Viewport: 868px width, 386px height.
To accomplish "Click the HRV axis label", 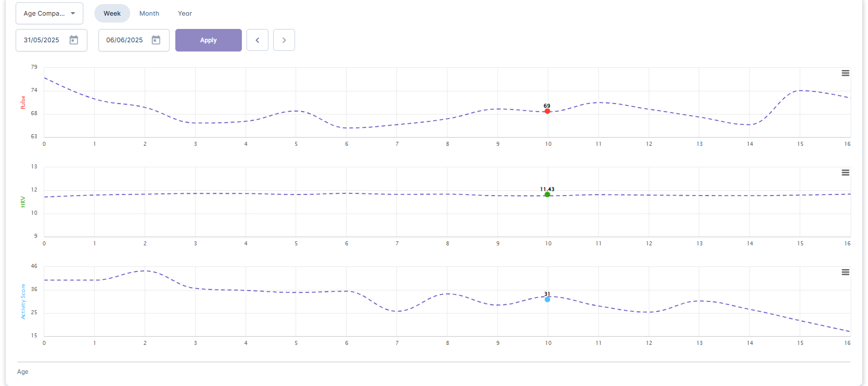I will coord(23,202).
